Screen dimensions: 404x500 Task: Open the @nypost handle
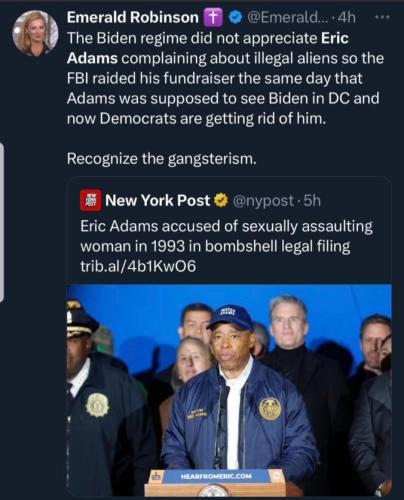(263, 201)
